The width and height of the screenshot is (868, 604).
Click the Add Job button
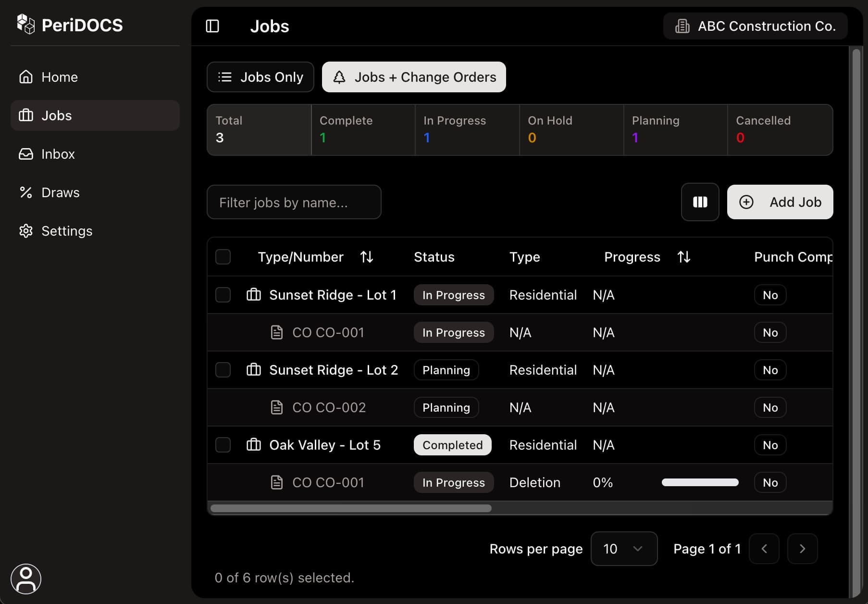pos(780,202)
